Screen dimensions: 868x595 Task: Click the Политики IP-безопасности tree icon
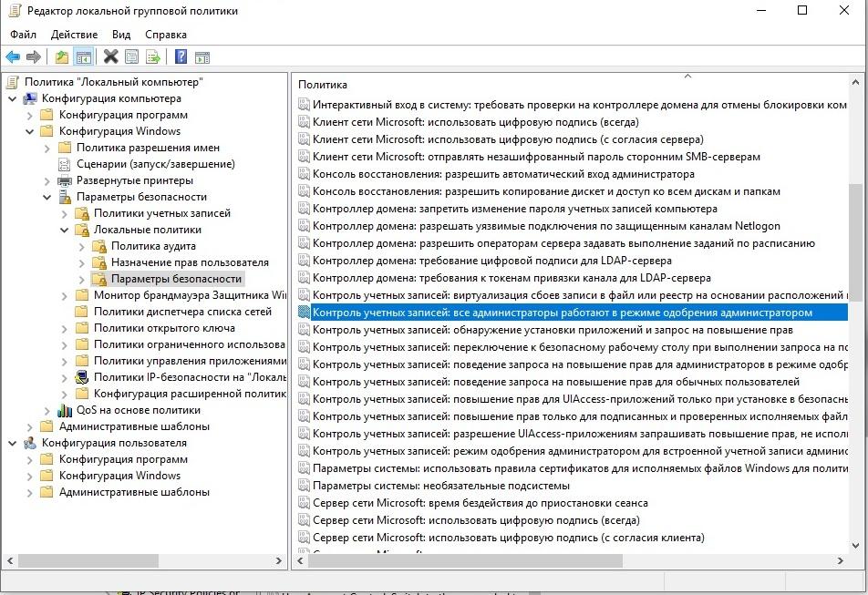click(x=82, y=377)
